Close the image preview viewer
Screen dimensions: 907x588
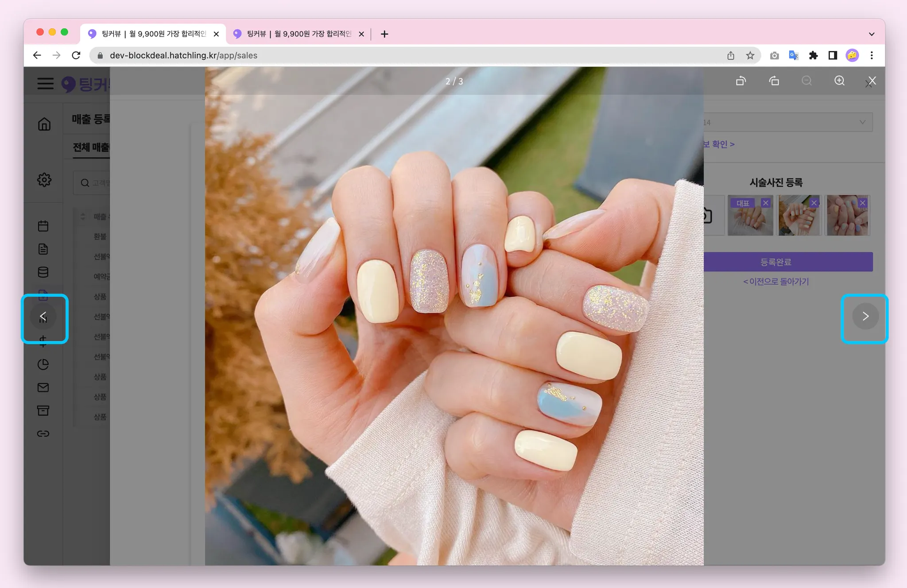click(x=872, y=81)
